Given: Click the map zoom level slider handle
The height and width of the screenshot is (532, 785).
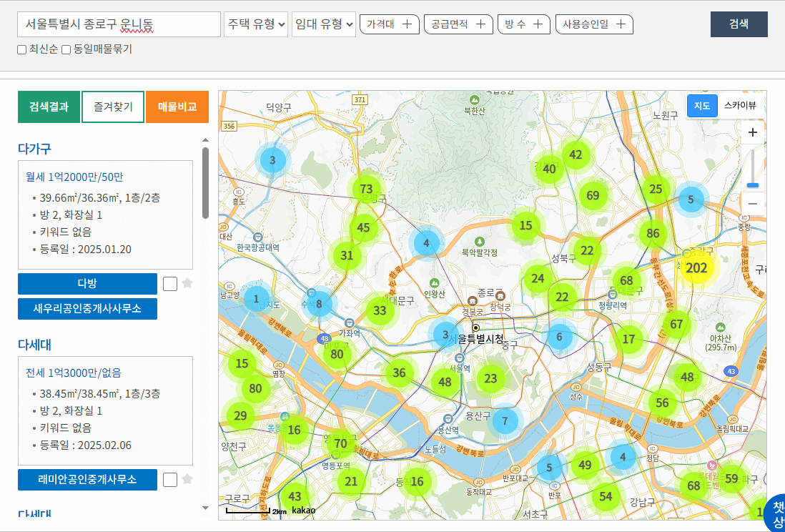Looking at the screenshot, I should click(752, 185).
